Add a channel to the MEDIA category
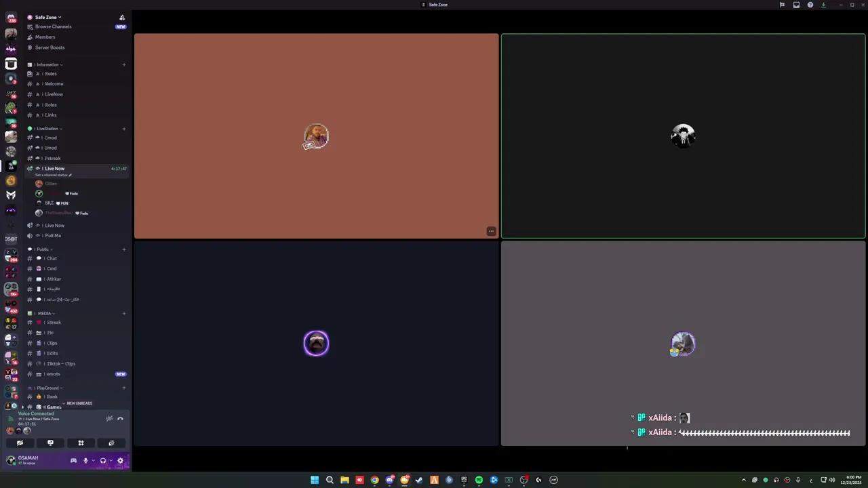Viewport: 868px width, 488px height. coord(123,313)
